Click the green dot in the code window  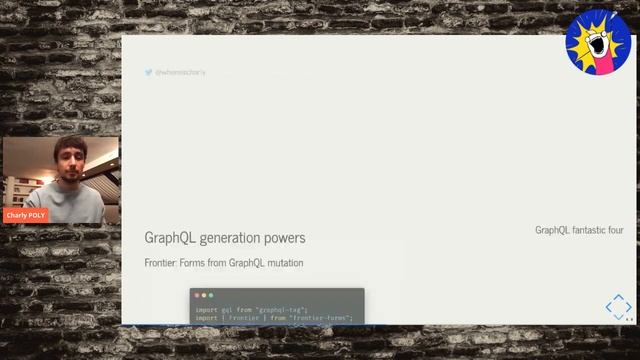[x=211, y=295]
